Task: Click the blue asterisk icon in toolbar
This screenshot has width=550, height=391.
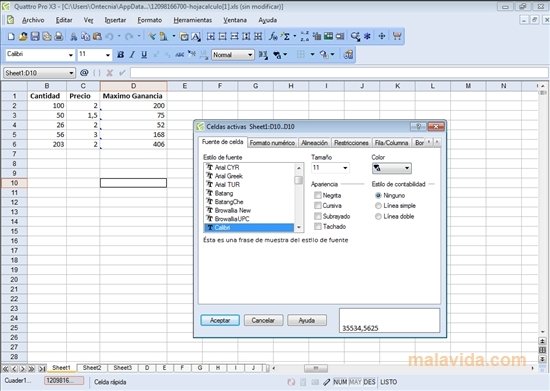Action: [367, 36]
